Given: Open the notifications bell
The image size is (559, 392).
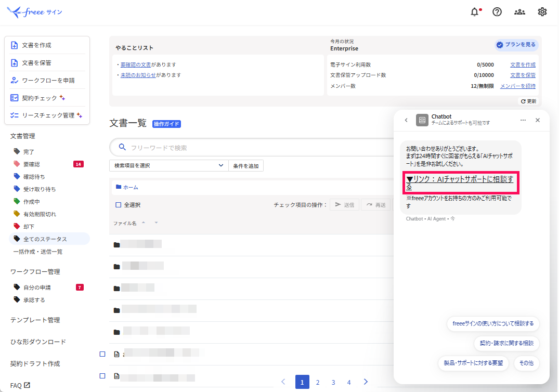Looking at the screenshot, I should pyautogui.click(x=475, y=12).
